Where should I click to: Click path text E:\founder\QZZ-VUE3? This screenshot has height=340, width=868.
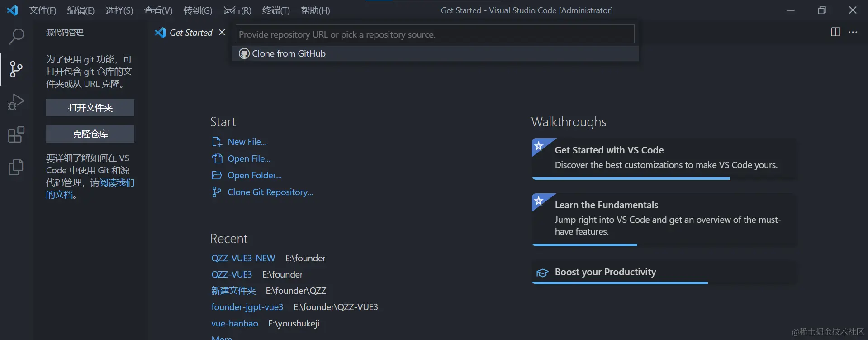coord(336,307)
